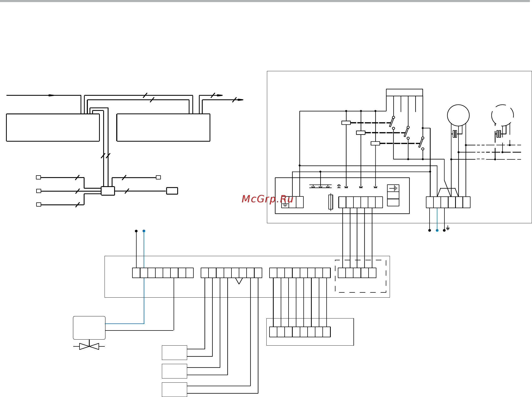
Task: Select the valve symbol below the actuator box
Action: coord(89,346)
